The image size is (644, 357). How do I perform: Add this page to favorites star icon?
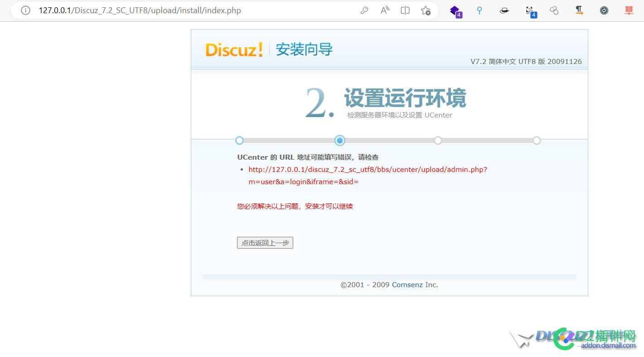click(426, 10)
